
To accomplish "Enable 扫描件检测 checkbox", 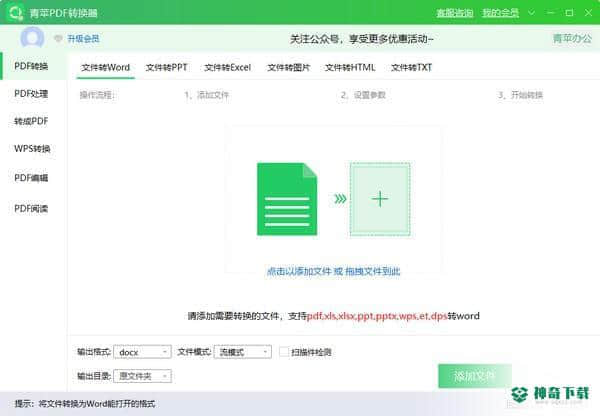I will point(284,352).
